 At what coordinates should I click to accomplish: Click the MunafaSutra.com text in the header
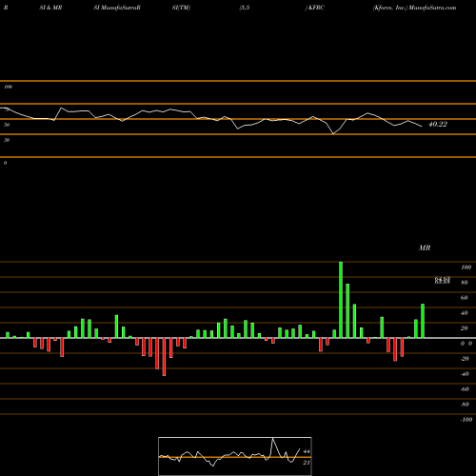click(x=432, y=8)
